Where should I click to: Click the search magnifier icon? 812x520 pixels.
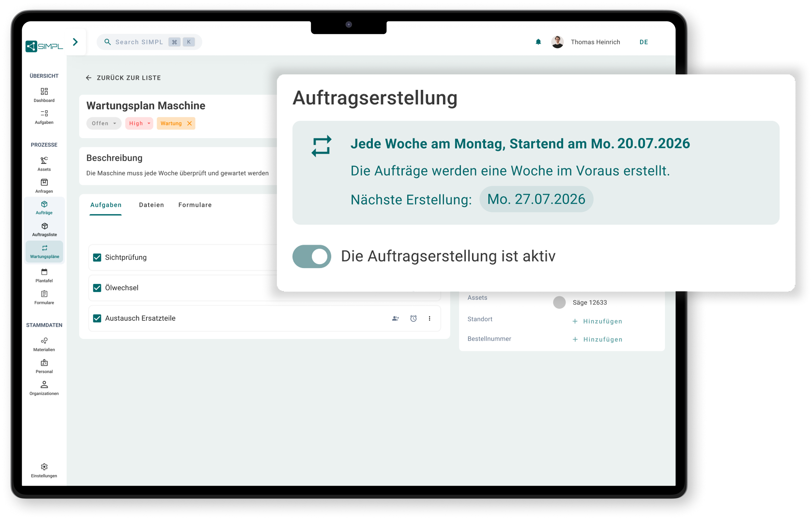(107, 42)
